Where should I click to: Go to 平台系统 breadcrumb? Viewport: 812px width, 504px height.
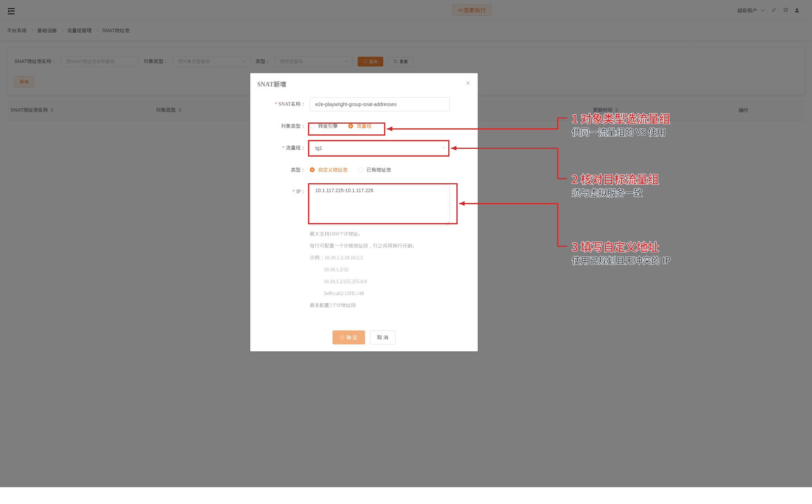[x=17, y=30]
